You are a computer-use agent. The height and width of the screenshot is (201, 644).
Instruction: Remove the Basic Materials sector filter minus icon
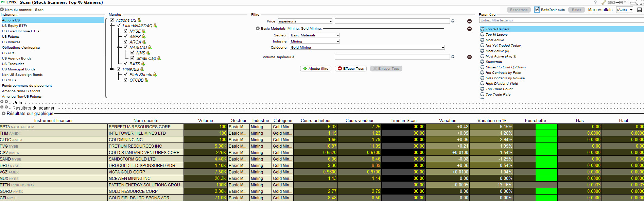469,29
